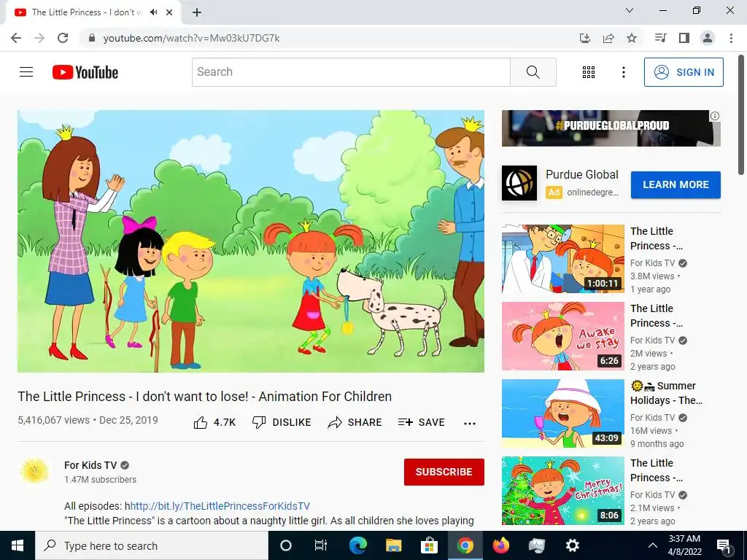Launch Firefox from the taskbar
Image resolution: width=747 pixels, height=560 pixels.
(500, 545)
